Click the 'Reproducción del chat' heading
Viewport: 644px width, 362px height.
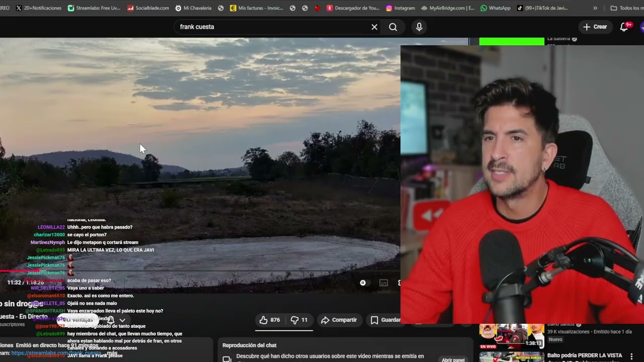(250, 345)
